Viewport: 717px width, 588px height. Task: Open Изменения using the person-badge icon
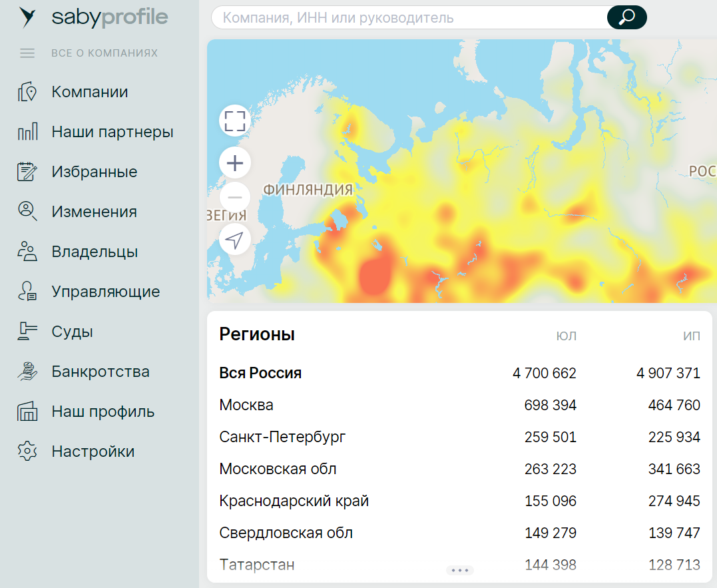(27, 211)
